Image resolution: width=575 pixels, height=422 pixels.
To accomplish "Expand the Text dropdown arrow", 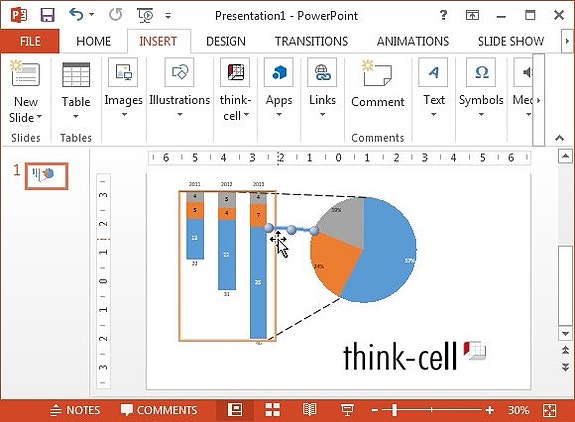I will coord(433,115).
